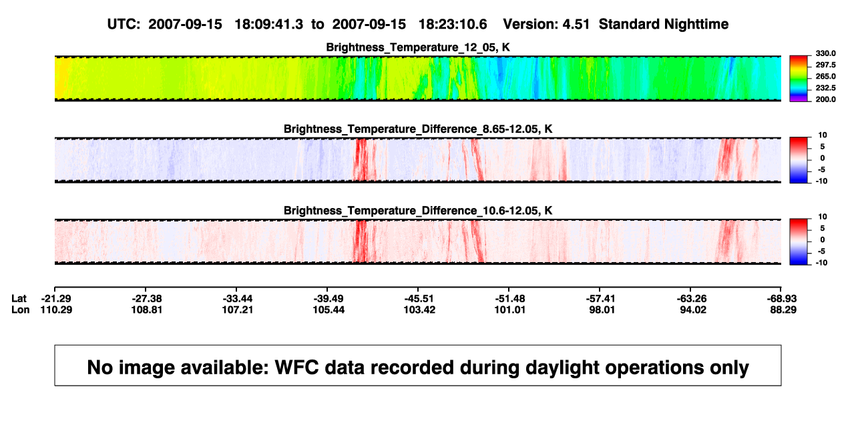
Task: Click 'Standard Nighttime' in the header
Action: (664, 24)
